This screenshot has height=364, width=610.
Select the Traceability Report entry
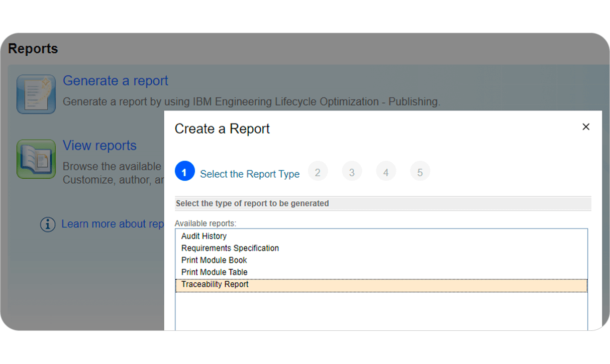[x=215, y=285]
